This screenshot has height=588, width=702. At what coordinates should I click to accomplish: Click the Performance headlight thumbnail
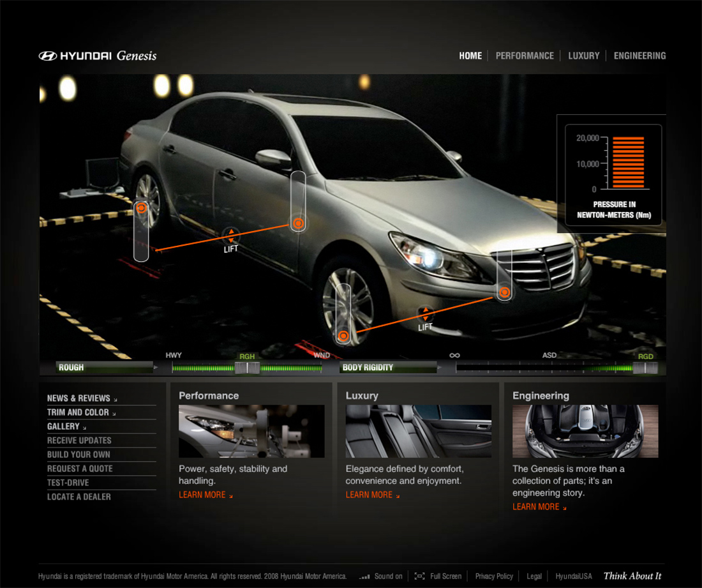click(x=251, y=431)
